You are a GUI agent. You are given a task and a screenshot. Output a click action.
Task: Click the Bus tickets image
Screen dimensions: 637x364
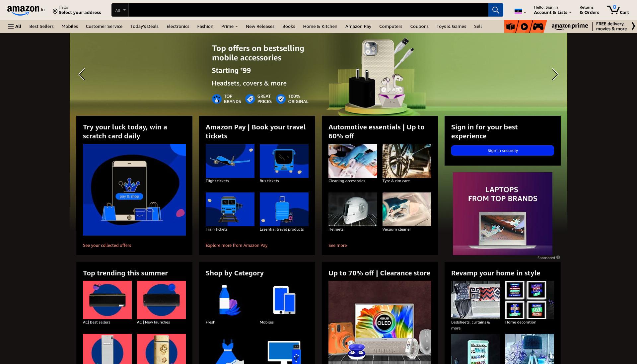tap(284, 161)
